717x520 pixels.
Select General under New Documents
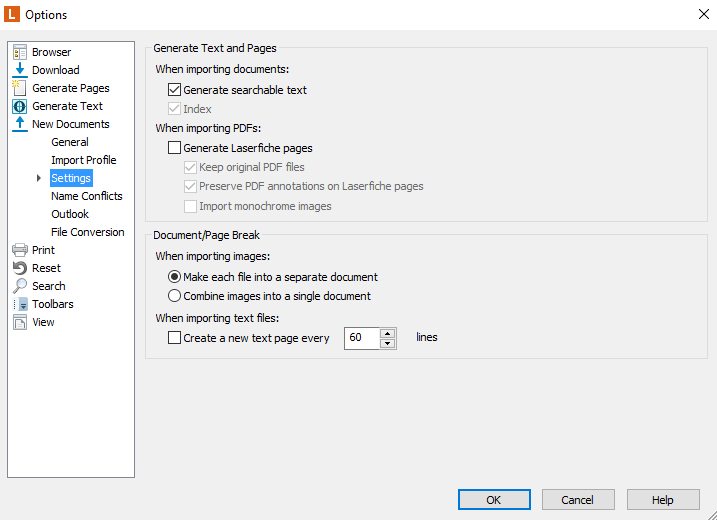(x=70, y=142)
